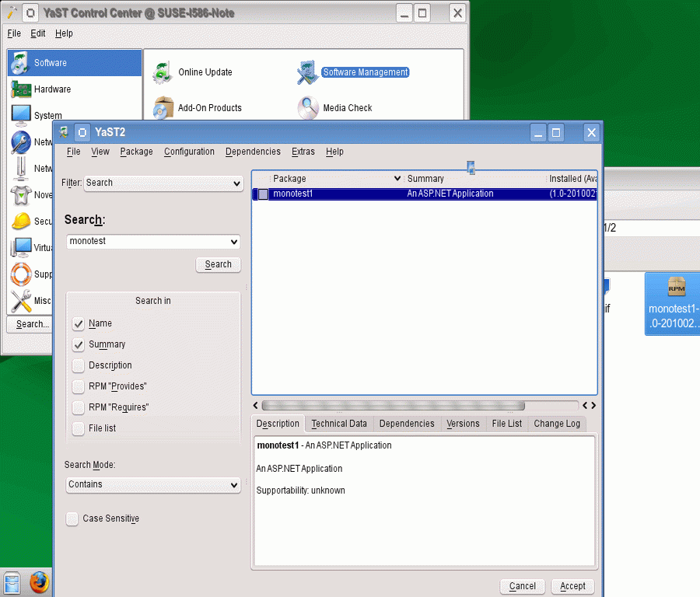Click the YaST2 window title bar icon
Image resolution: width=700 pixels, height=597 pixels.
(64, 132)
